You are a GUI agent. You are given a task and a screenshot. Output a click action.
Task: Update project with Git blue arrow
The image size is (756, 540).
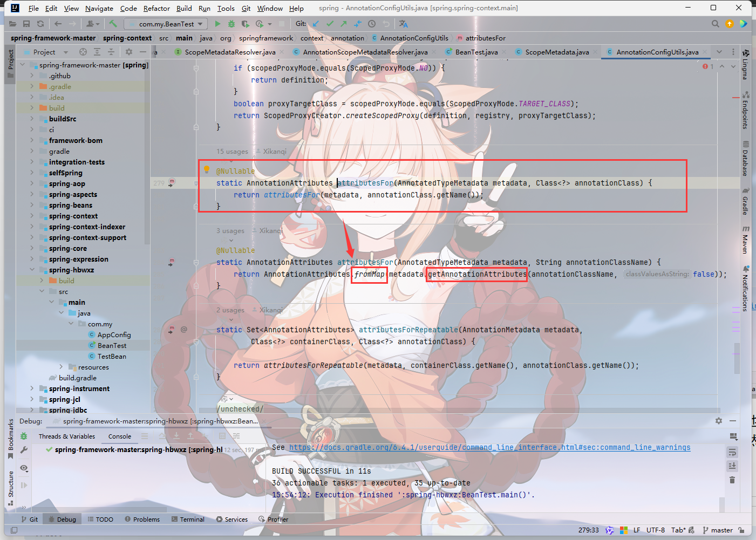point(316,24)
